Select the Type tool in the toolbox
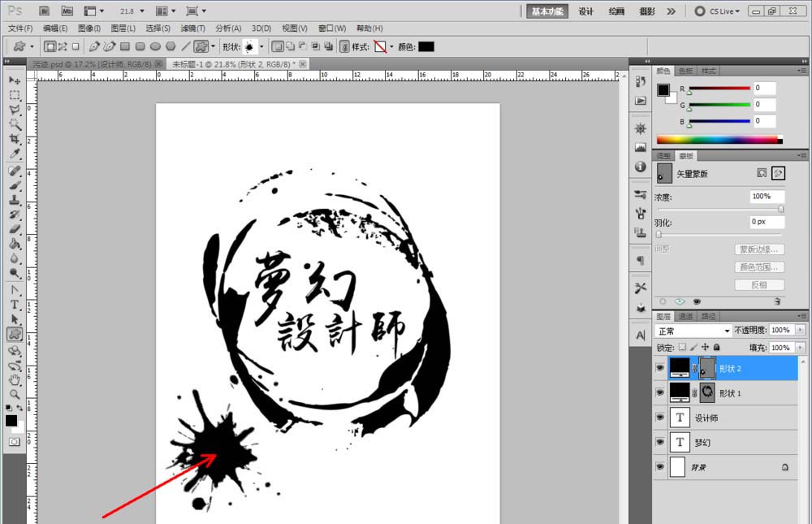The height and width of the screenshot is (524, 812). point(15,305)
